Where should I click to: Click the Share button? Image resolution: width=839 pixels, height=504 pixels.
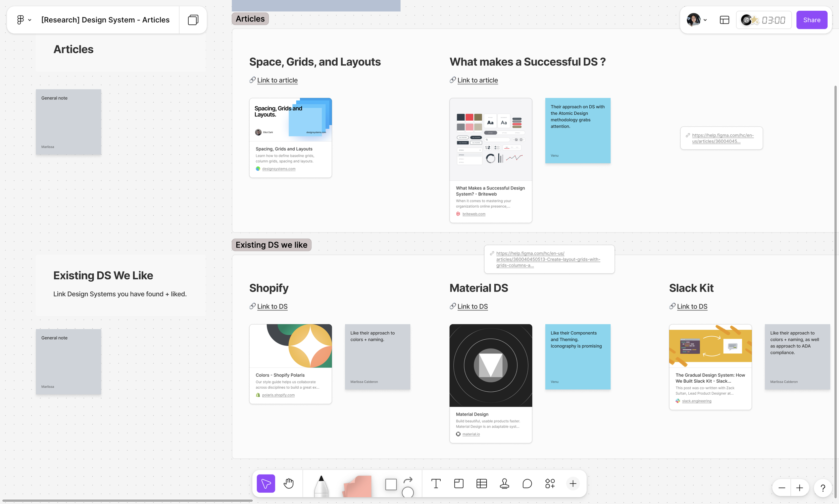click(x=811, y=20)
